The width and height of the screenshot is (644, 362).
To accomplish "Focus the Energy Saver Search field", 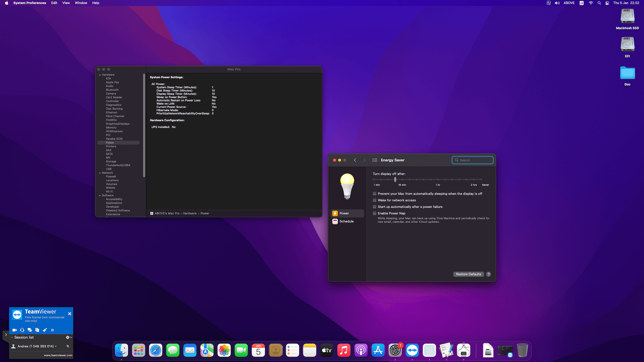I will [x=473, y=160].
